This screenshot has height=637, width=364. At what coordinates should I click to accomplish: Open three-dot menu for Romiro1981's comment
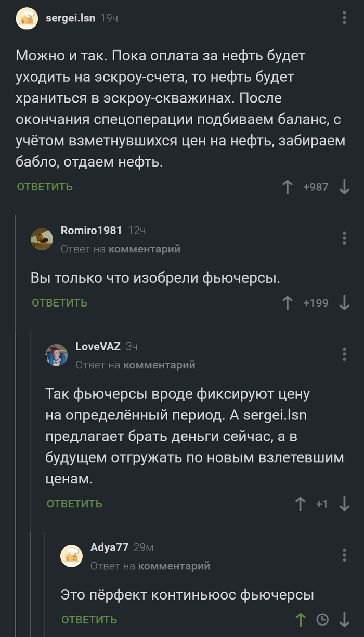[x=344, y=238]
